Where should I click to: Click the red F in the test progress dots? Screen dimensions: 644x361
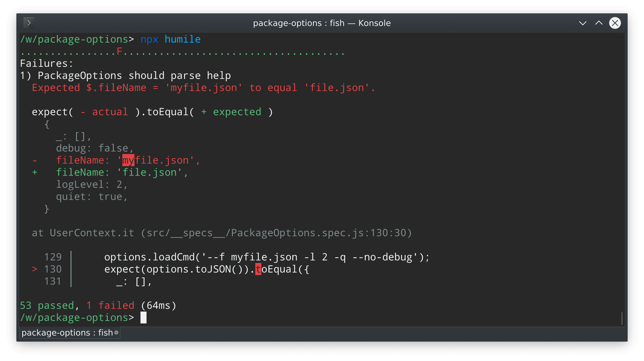click(119, 51)
